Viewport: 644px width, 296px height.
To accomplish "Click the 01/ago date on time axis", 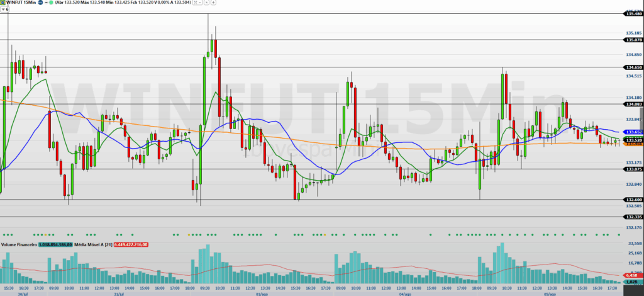I will (262, 294).
